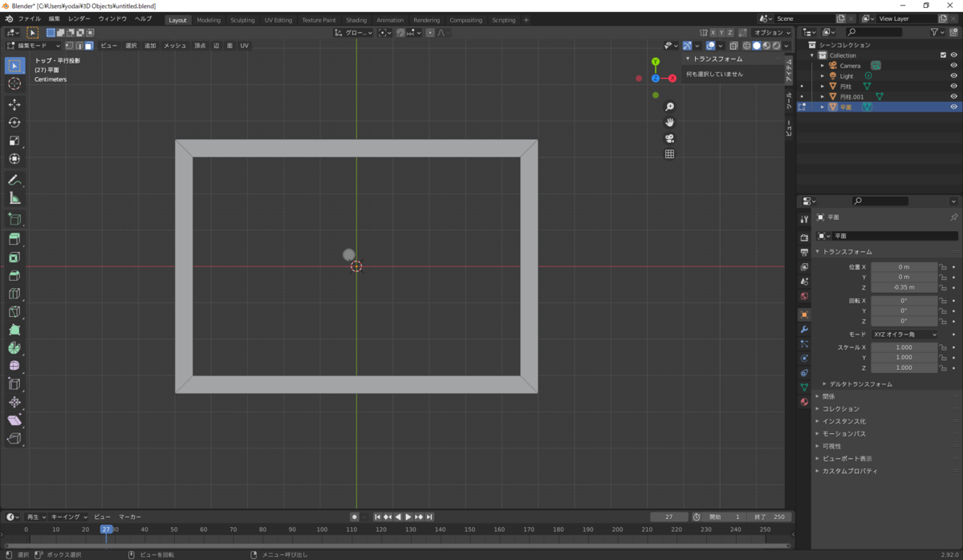Screen dimensions: 963x560
Task: Hide the Light object with eye icon
Action: (954, 76)
